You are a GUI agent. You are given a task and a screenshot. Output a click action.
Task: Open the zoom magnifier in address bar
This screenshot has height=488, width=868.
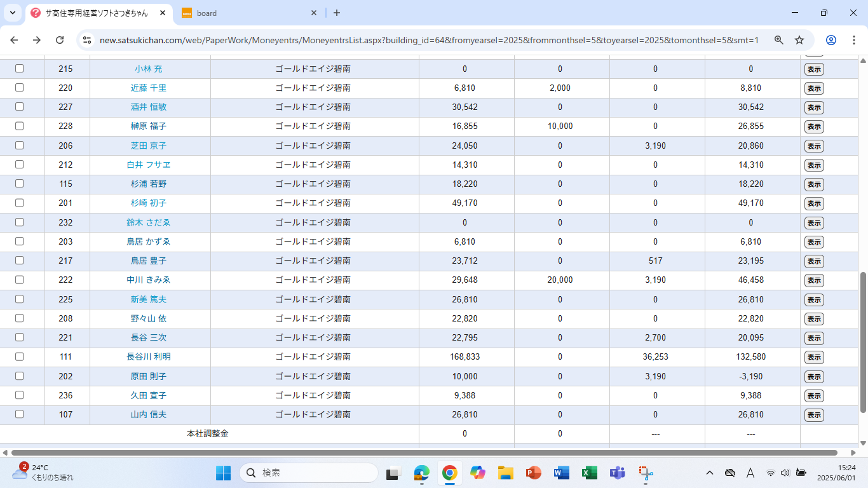778,40
